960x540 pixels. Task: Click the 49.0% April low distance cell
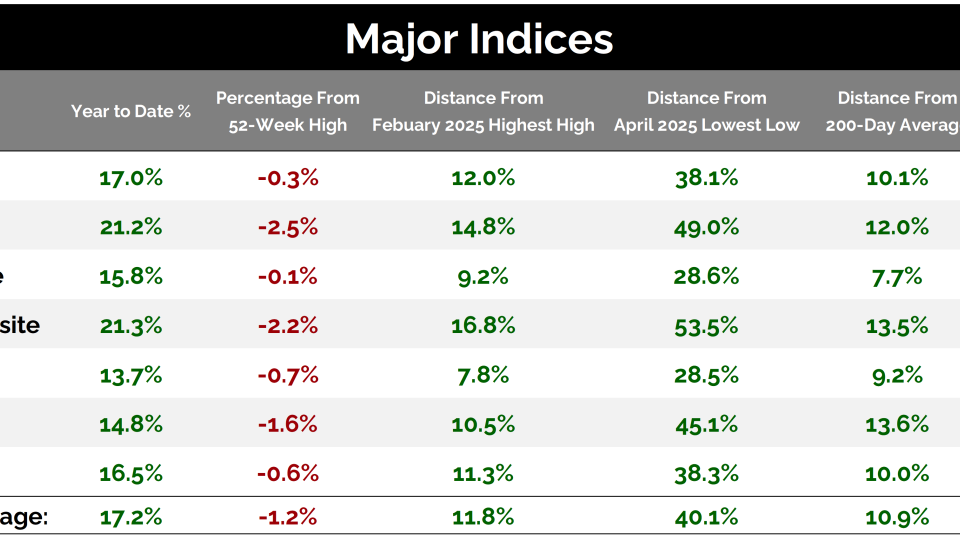(x=706, y=227)
